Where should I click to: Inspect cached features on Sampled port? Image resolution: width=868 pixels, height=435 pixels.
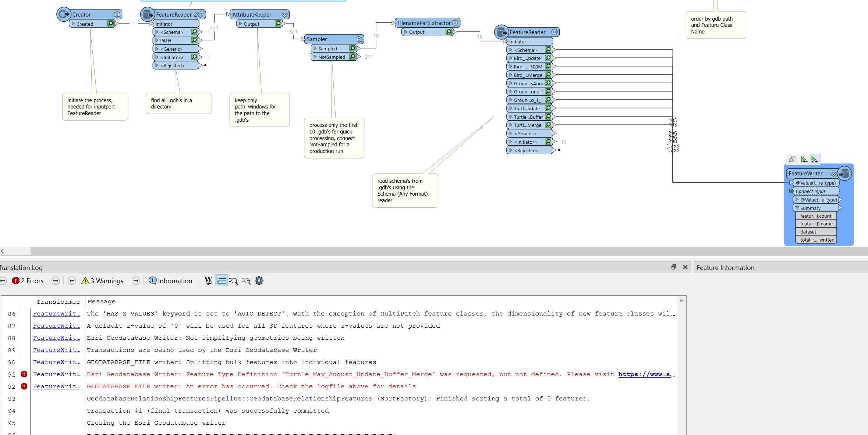pyautogui.click(x=352, y=48)
